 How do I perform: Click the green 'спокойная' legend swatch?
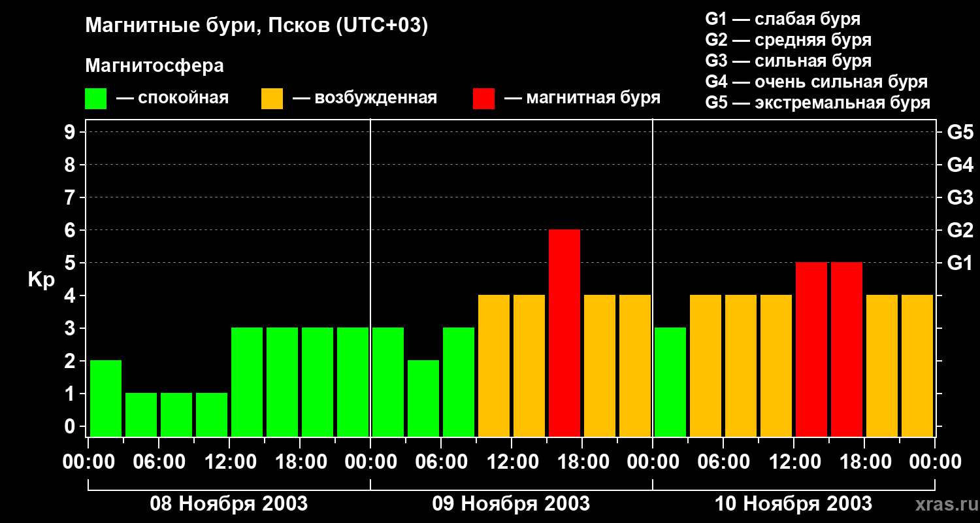pyautogui.click(x=95, y=99)
